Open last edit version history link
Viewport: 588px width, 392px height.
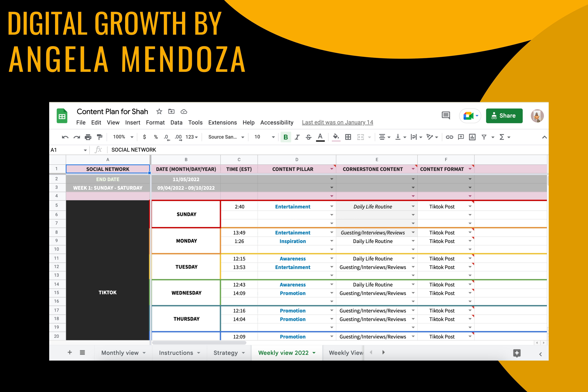tap(337, 123)
